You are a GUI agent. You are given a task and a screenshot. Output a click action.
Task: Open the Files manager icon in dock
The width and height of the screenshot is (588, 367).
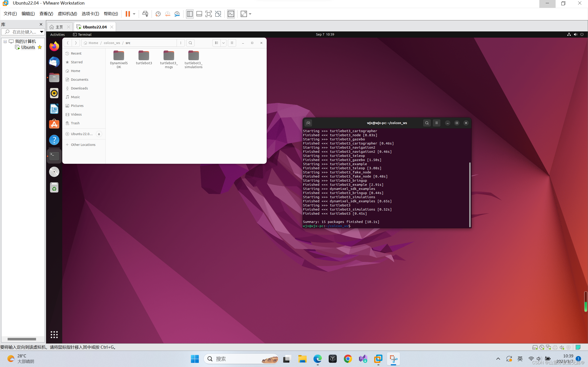54,77
